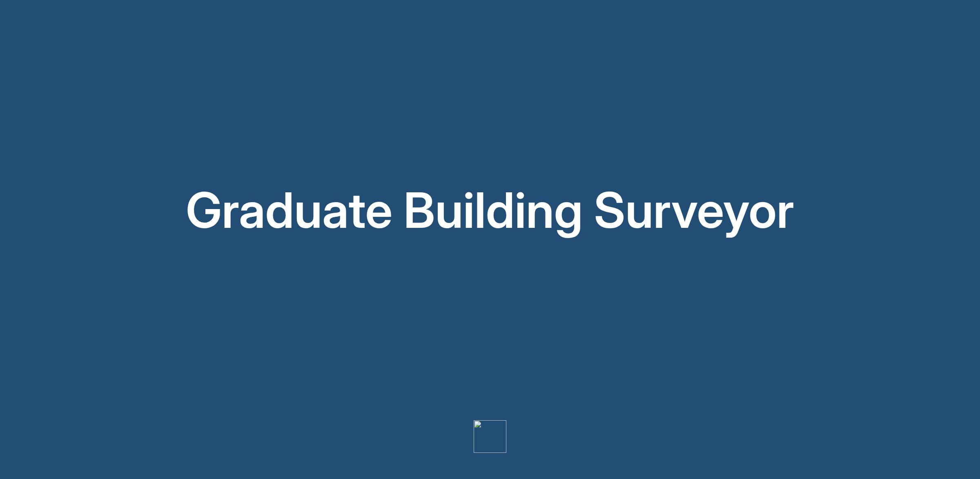Click the word "Surveyor" in the title
Viewport: 980px width, 479px height.
[x=693, y=211]
